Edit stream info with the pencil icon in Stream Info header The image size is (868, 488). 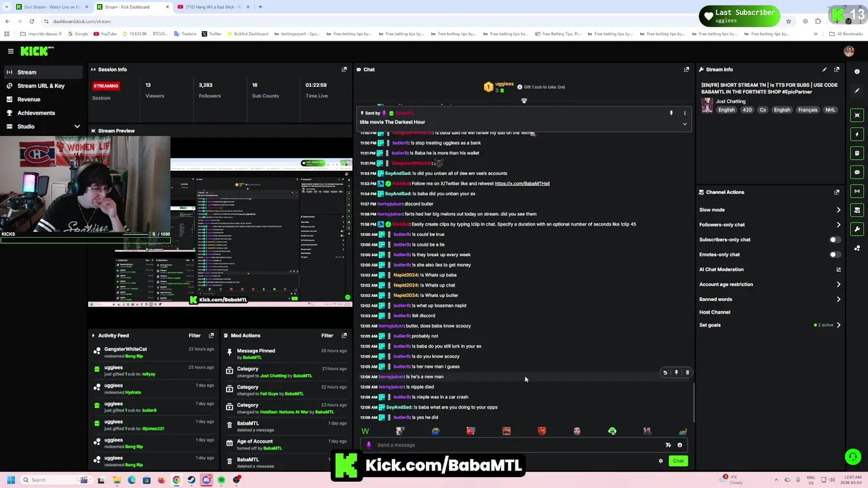pos(825,69)
